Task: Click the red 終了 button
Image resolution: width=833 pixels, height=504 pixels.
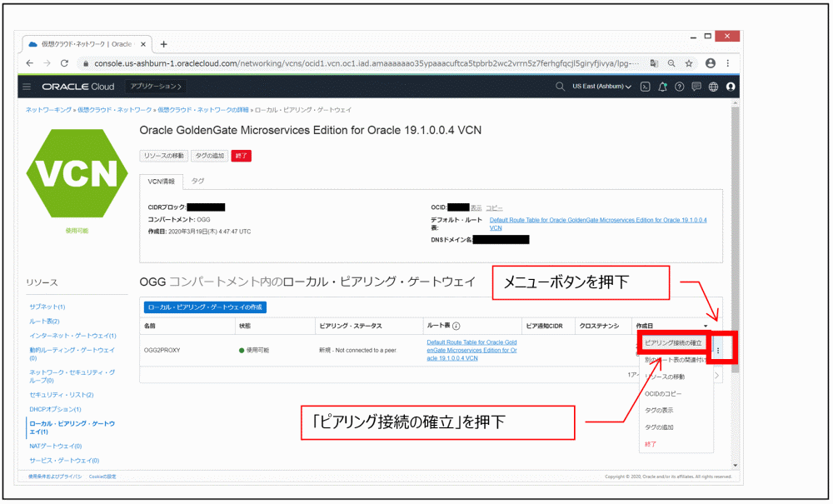Action: tap(242, 156)
